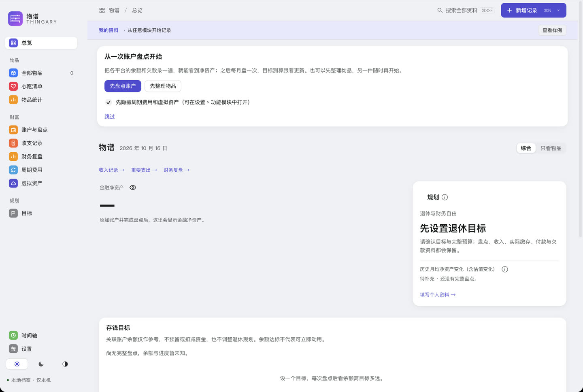This screenshot has height=392, width=583.
Task: Open the 财务复盘 arrow link
Action: tap(177, 170)
